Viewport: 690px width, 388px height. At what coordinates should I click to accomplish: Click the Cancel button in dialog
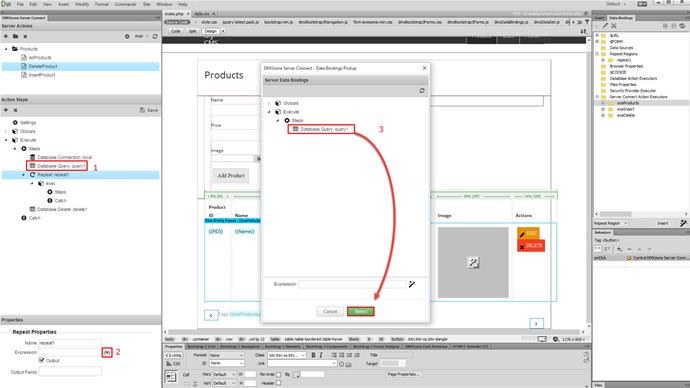coord(330,311)
